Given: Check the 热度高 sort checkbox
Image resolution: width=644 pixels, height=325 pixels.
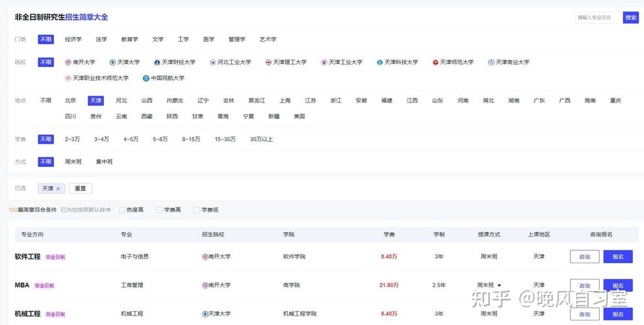Looking at the screenshot, I should tap(122, 210).
